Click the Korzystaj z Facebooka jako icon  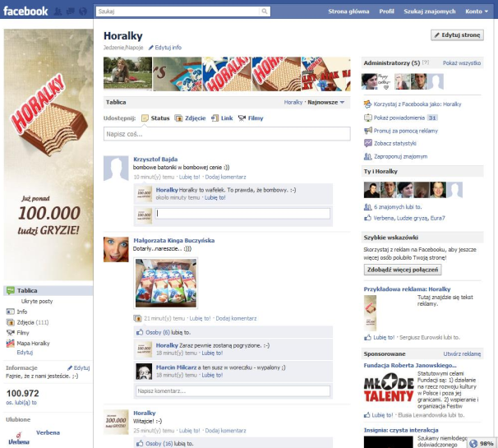pos(368,104)
